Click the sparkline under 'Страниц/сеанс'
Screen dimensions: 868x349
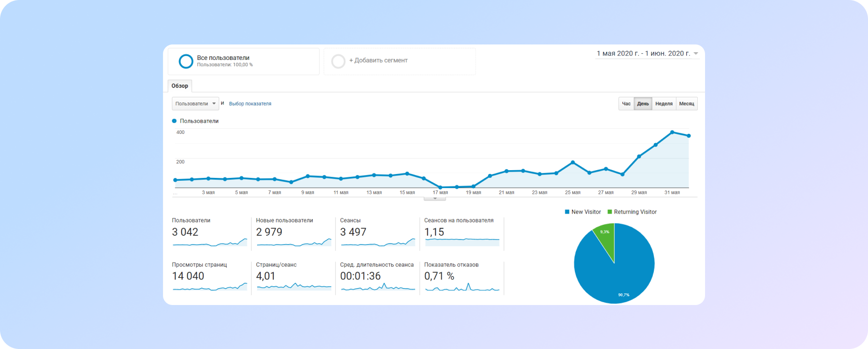(294, 287)
